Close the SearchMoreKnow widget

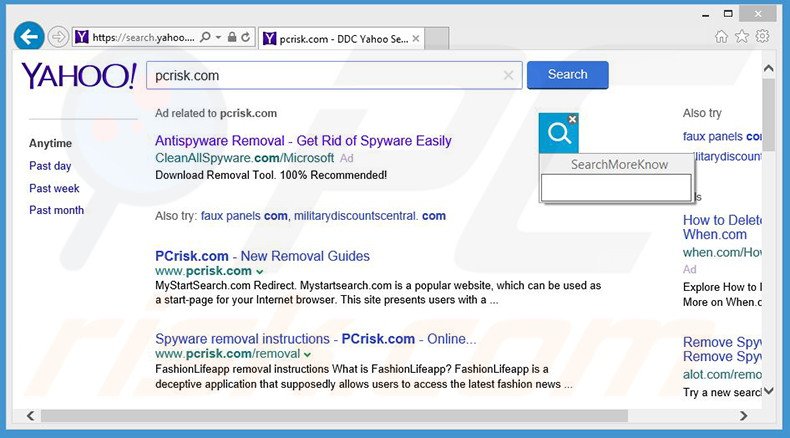[572, 119]
